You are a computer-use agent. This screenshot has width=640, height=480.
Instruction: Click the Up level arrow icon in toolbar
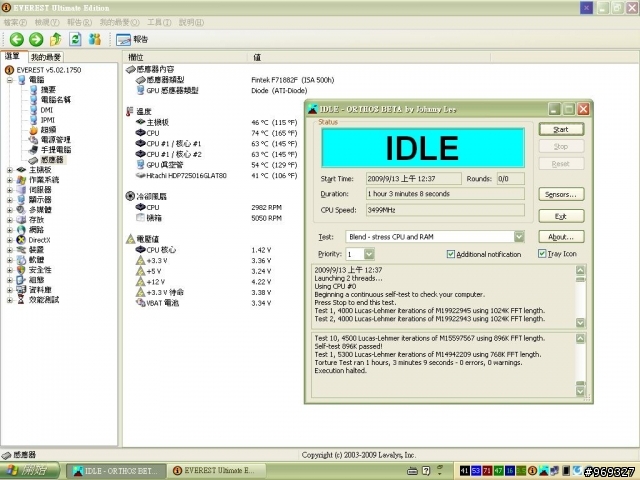coord(56,40)
